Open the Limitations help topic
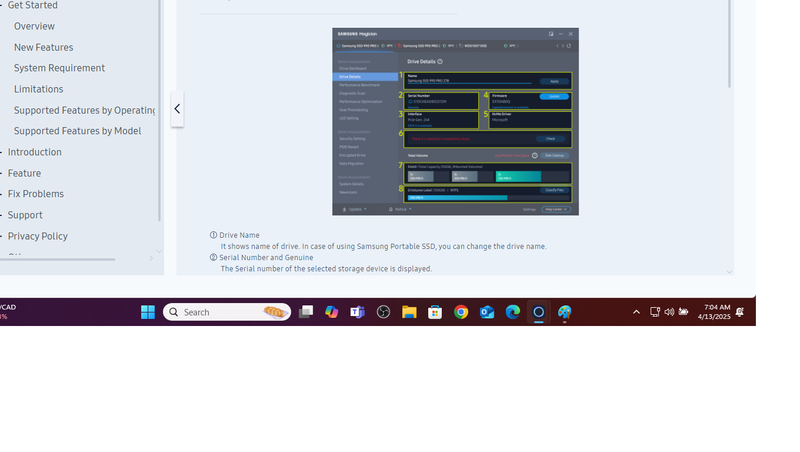Viewport: 800px width, 452px height. click(x=38, y=89)
